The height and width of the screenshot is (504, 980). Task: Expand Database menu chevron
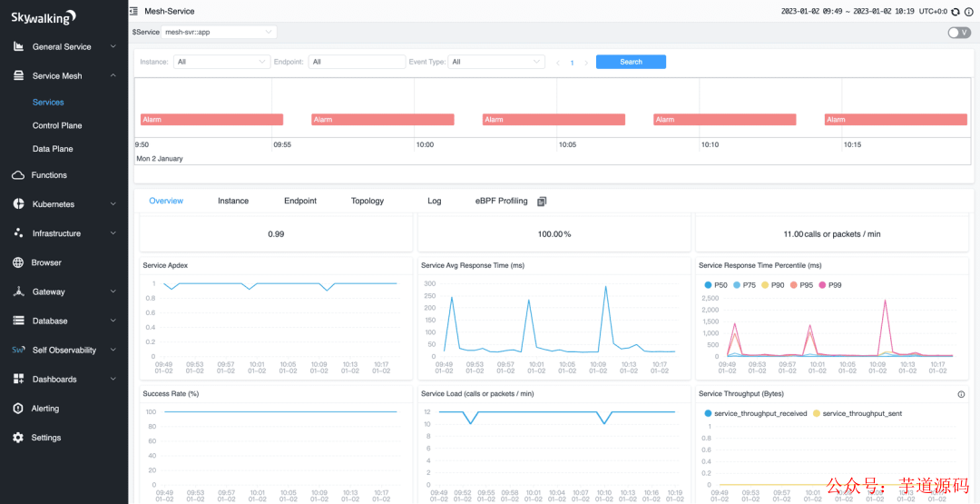[113, 321]
